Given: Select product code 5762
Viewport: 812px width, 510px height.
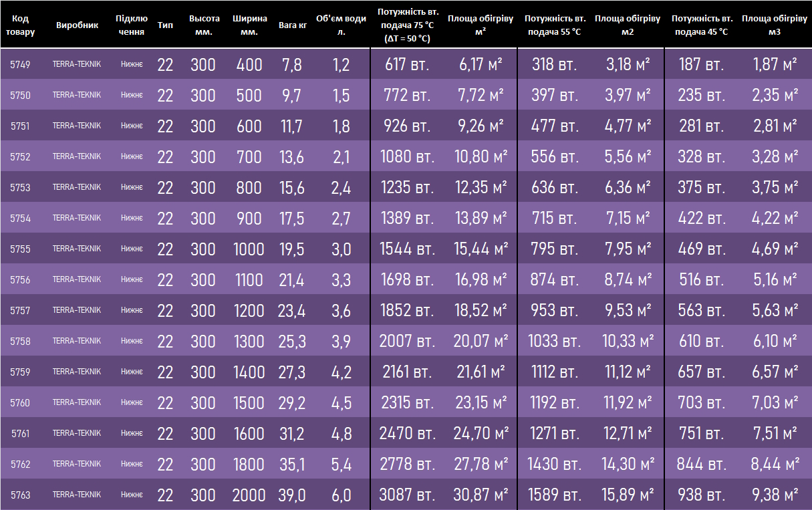Looking at the screenshot, I should pyautogui.click(x=20, y=465).
